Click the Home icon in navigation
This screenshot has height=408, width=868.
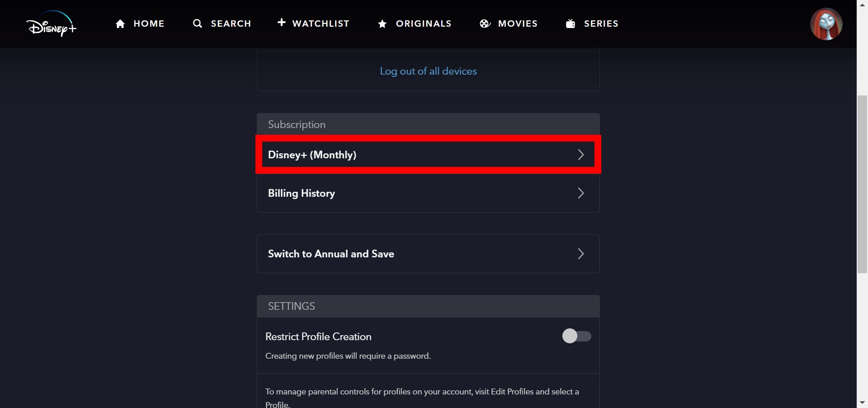click(x=121, y=24)
